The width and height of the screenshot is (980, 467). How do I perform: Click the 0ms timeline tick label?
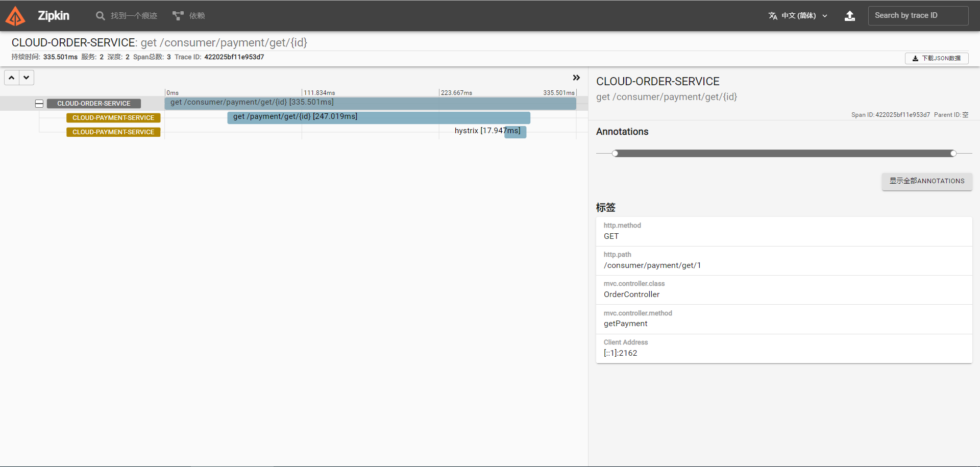click(x=173, y=93)
